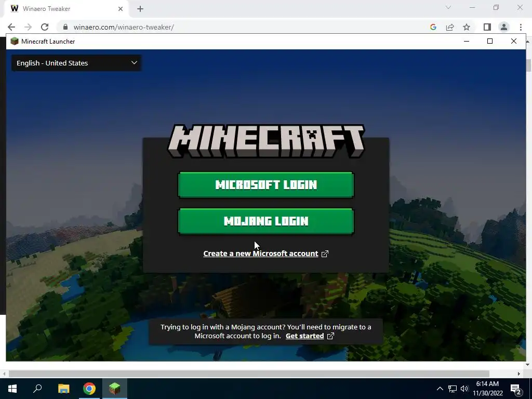Open Windows taskbar search
Image resolution: width=532 pixels, height=399 pixels.
[37, 389]
